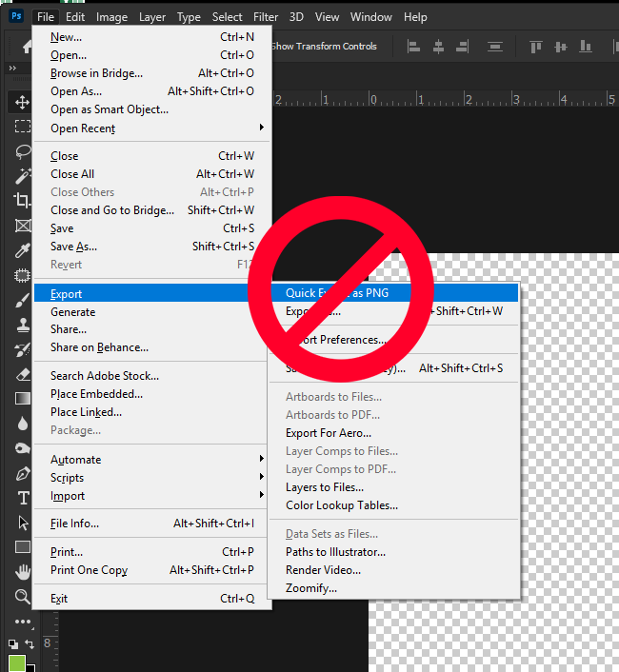Click the align top edges icon

click(536, 47)
